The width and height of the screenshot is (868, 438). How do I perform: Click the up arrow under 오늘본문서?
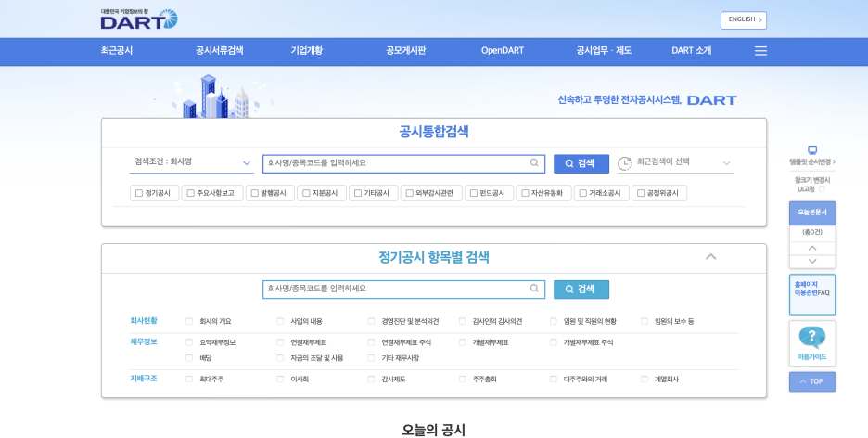point(812,249)
